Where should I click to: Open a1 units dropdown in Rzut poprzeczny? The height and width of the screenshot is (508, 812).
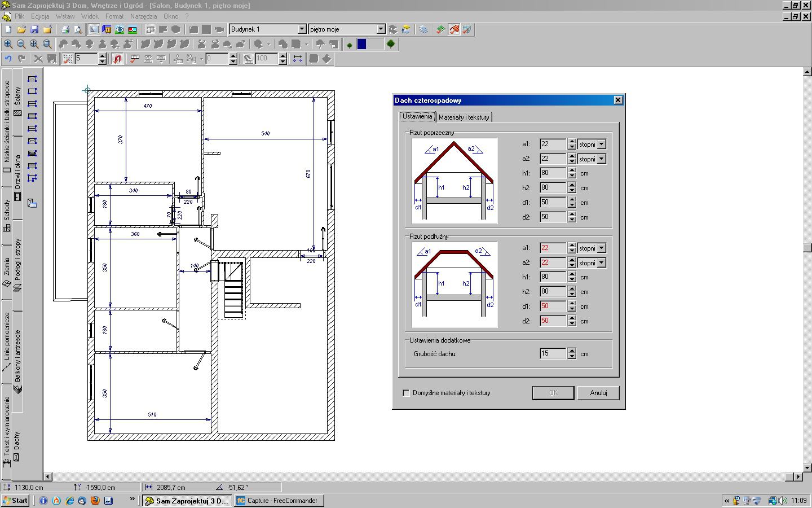click(602, 144)
